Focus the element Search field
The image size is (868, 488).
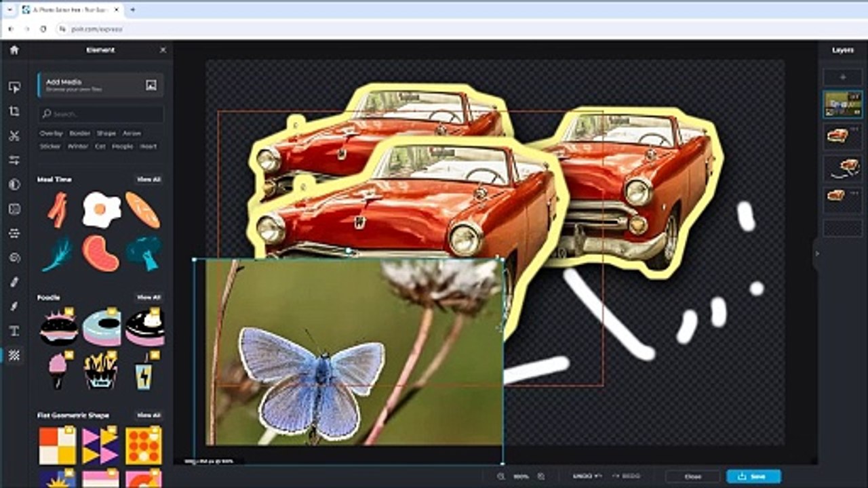(x=100, y=114)
